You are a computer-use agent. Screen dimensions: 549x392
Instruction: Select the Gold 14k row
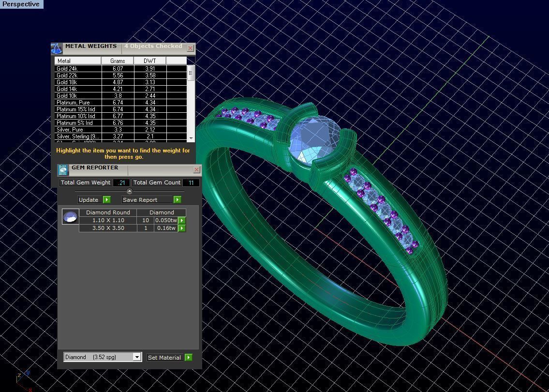pos(120,89)
